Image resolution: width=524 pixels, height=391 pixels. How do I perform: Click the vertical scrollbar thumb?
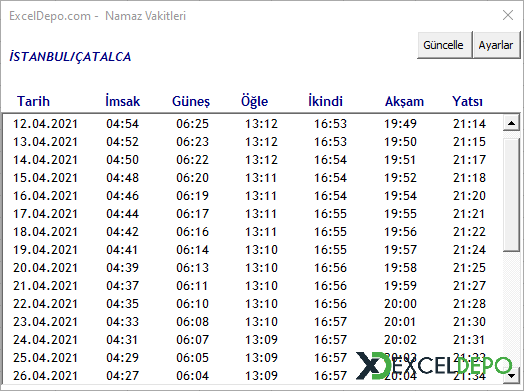tap(511, 194)
